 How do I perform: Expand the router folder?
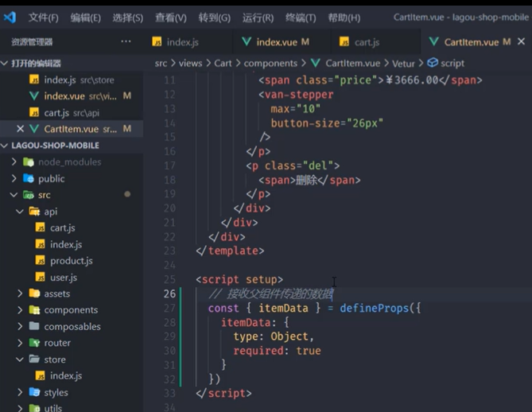20,343
